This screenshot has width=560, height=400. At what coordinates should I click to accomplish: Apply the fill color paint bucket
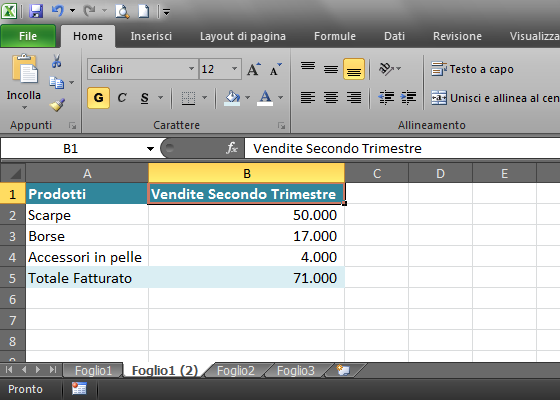click(x=232, y=98)
